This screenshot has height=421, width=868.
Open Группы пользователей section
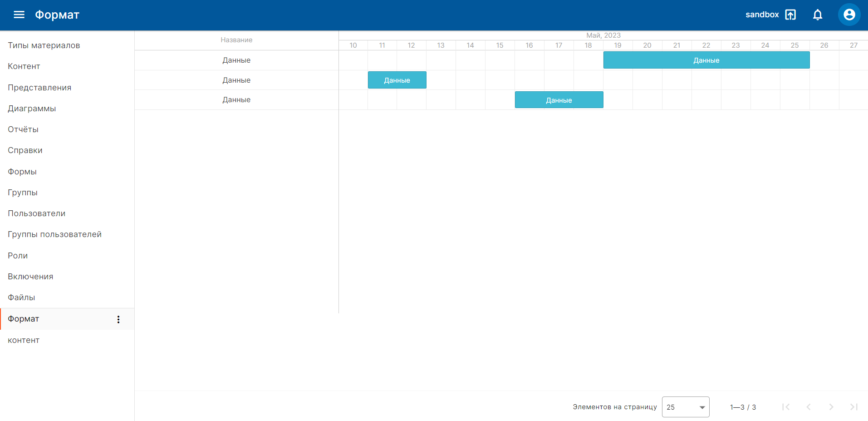(55, 234)
